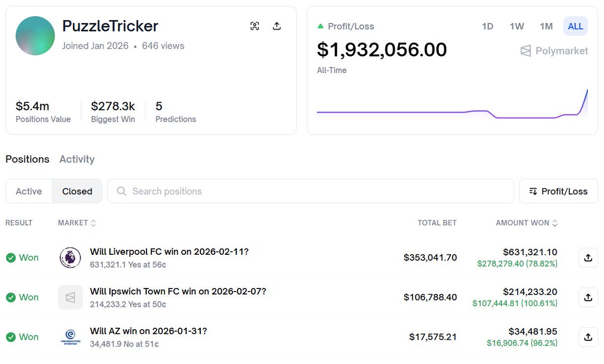Click the PuzzleTricker profile avatar
Screen dimensions: 604x364
click(x=35, y=36)
